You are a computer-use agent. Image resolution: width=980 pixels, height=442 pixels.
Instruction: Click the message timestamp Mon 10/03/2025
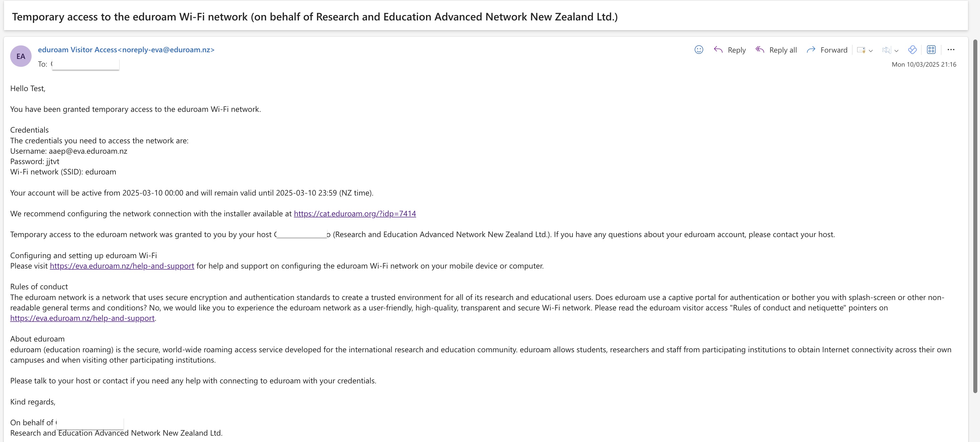(x=924, y=64)
